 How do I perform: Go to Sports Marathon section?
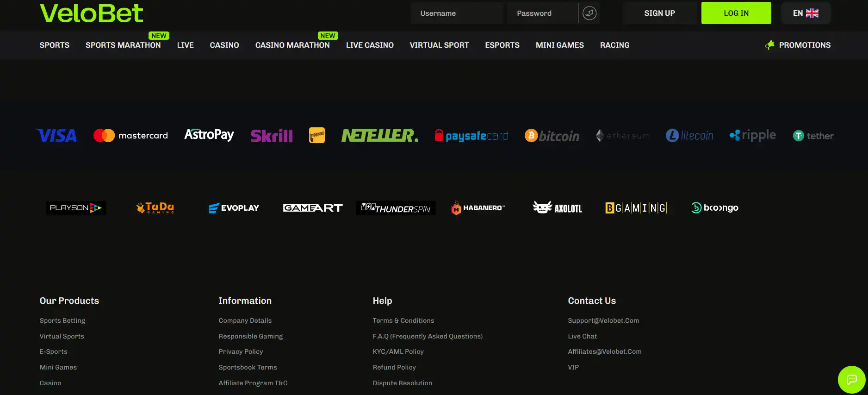123,45
